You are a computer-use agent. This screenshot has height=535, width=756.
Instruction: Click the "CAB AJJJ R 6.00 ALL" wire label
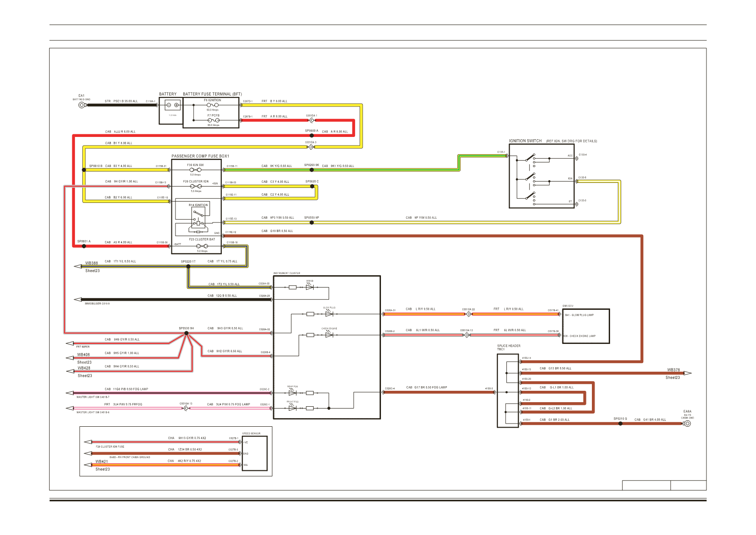120,132
